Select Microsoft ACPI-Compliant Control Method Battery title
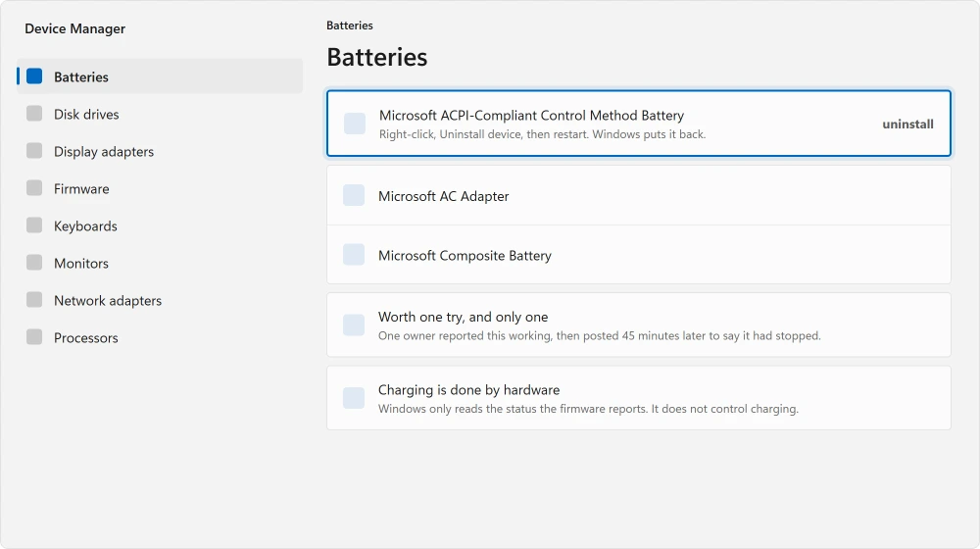The image size is (980, 549). (x=531, y=116)
